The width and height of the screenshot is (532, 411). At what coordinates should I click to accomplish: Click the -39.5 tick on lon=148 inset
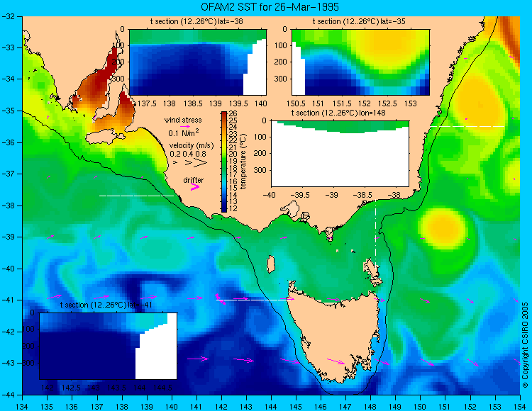(301, 195)
